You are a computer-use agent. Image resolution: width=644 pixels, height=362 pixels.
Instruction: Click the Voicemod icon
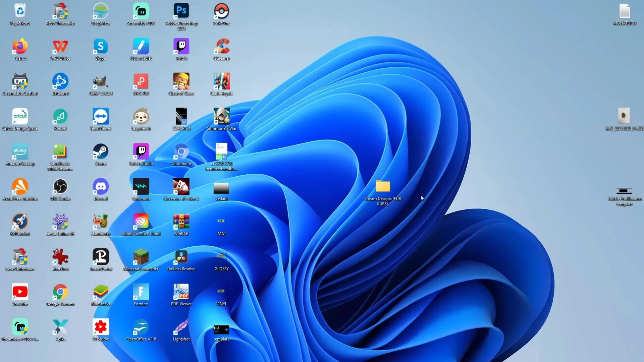click(x=141, y=187)
